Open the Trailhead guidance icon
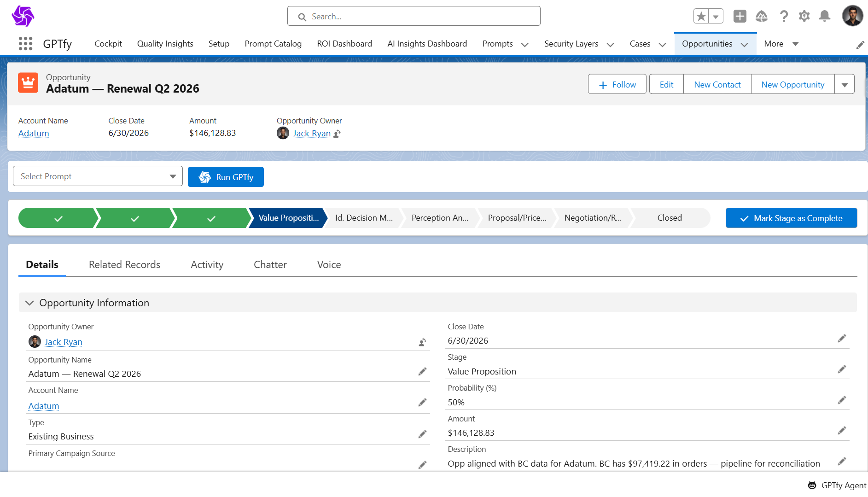Image resolution: width=868 pixels, height=497 pixels. pos(762,17)
